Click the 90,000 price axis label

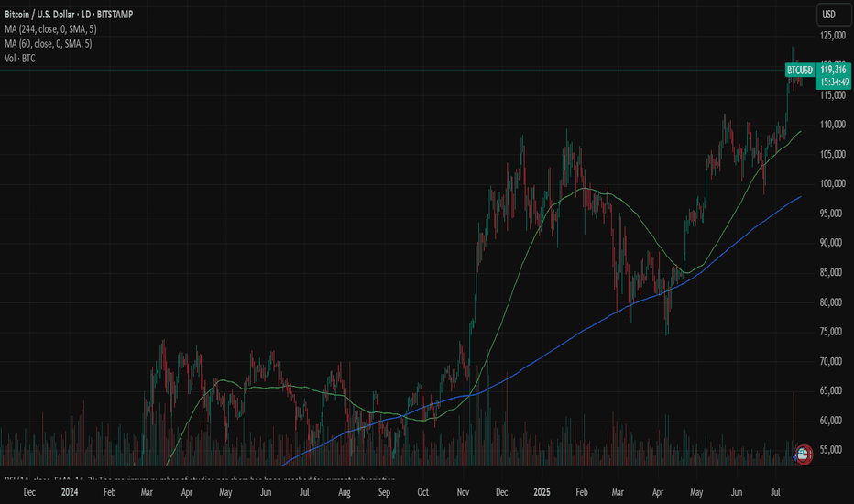(x=833, y=243)
